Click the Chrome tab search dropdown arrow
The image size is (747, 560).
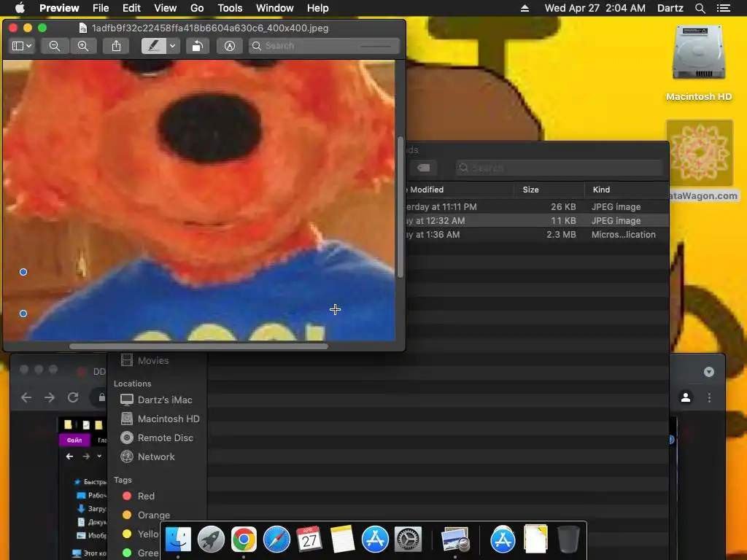709,371
